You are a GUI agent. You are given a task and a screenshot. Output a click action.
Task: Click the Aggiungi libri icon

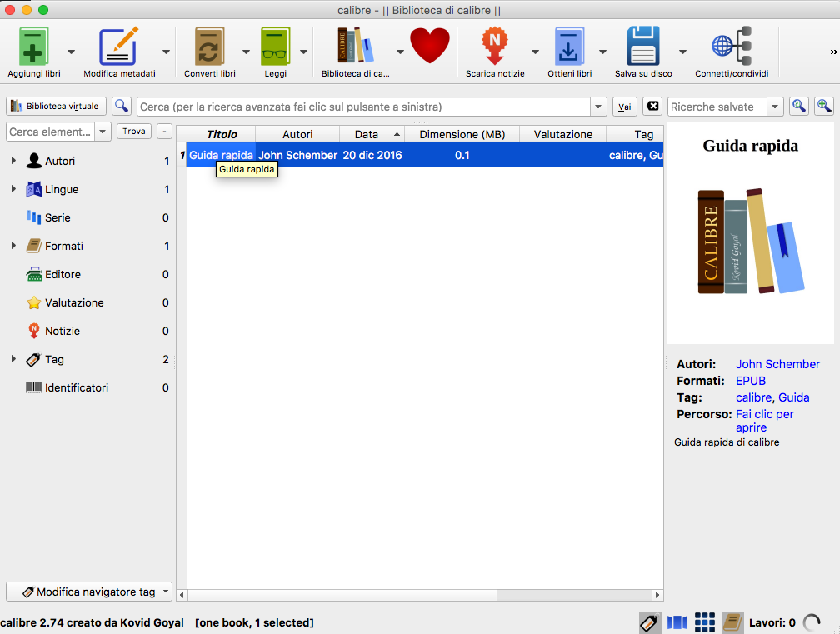[x=33, y=47]
